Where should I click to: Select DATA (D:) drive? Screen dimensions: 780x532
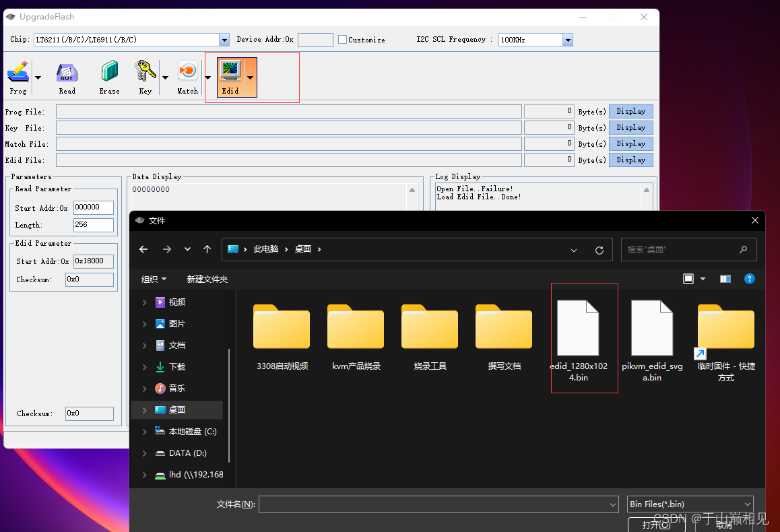pyautogui.click(x=187, y=453)
